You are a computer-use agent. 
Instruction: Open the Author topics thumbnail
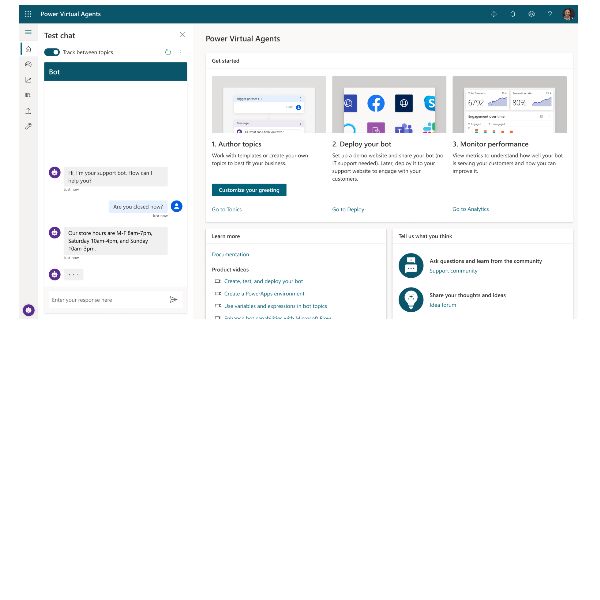click(269, 104)
